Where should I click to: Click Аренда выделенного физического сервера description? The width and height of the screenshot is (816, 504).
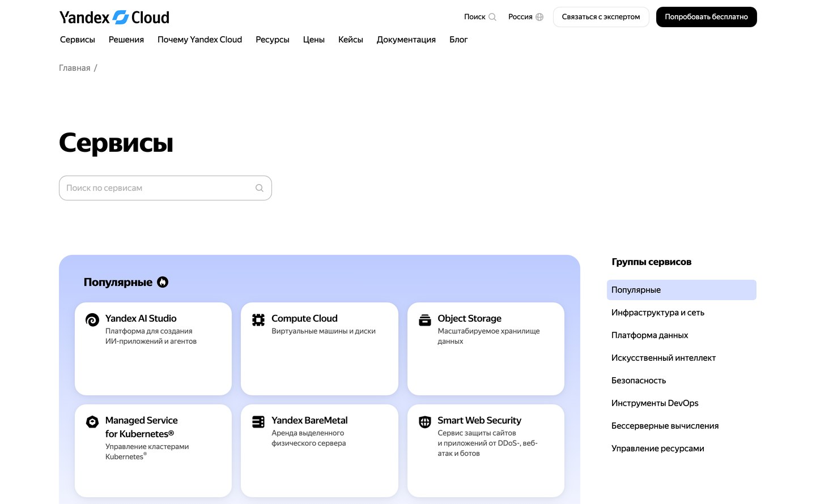pos(309,438)
